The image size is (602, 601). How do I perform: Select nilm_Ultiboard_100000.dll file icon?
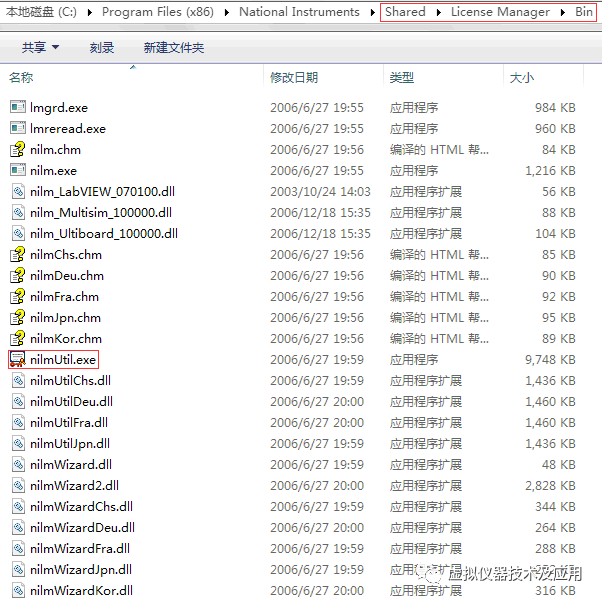point(18,233)
